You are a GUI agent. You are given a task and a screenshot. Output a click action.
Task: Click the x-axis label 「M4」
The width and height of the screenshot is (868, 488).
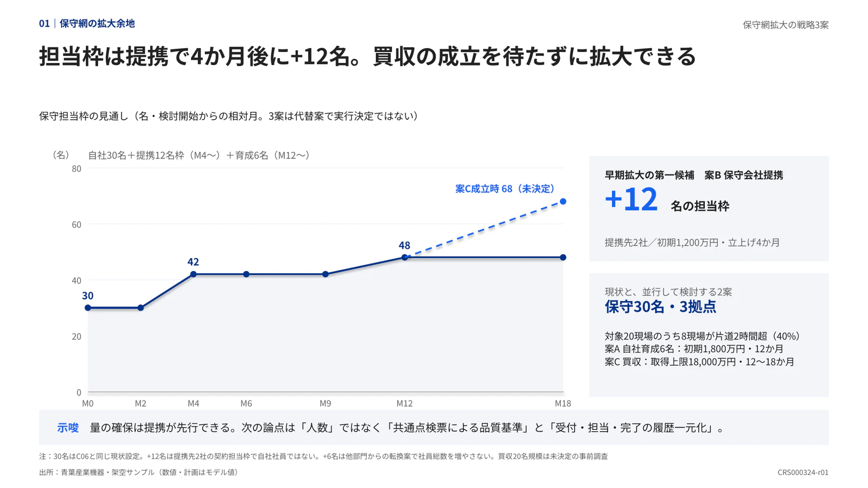coord(193,403)
